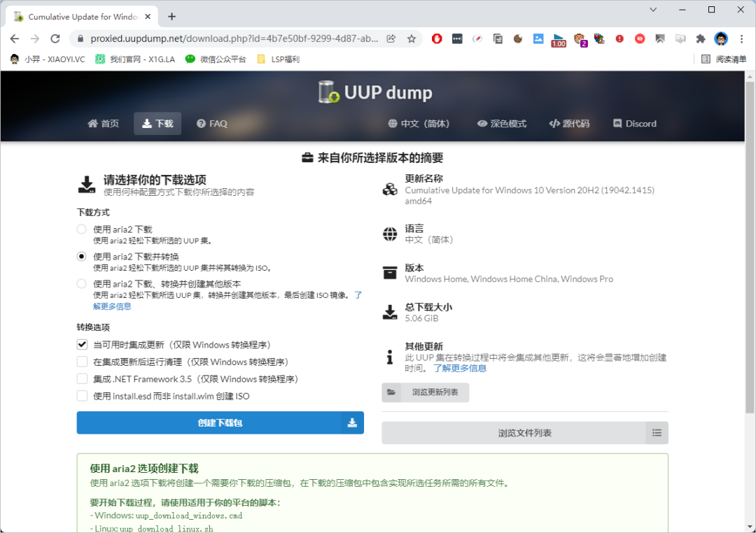Open the Discord navigation link
Image resolution: width=756 pixels, height=533 pixels.
click(x=634, y=123)
